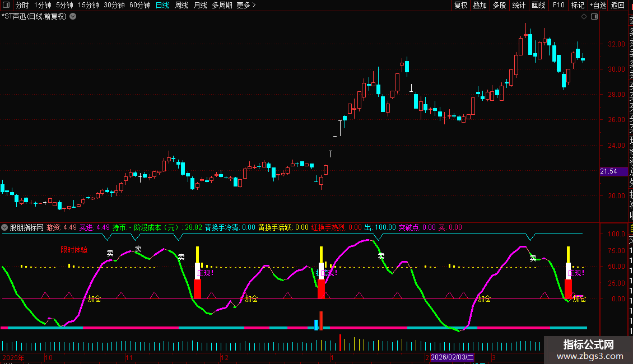Expand 股朋指标网 indicator dropdown arrow
The height and width of the screenshot is (364, 633).
[x=5, y=227]
